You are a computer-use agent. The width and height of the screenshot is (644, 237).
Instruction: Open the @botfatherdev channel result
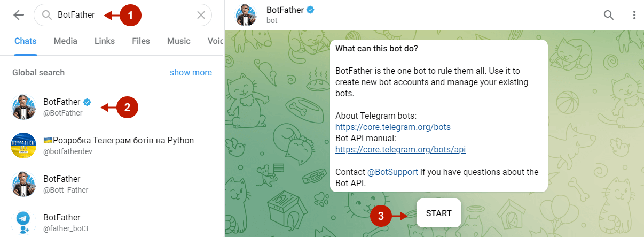pyautogui.click(x=112, y=146)
